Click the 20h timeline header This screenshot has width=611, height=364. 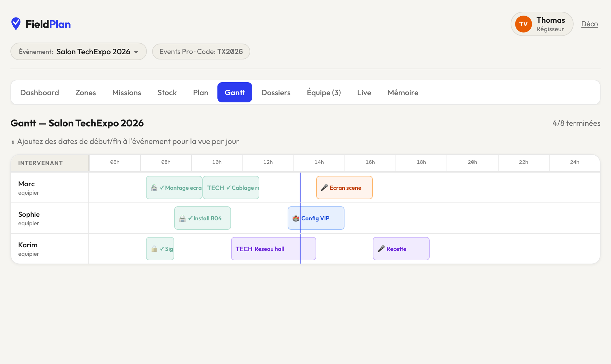pyautogui.click(x=472, y=162)
